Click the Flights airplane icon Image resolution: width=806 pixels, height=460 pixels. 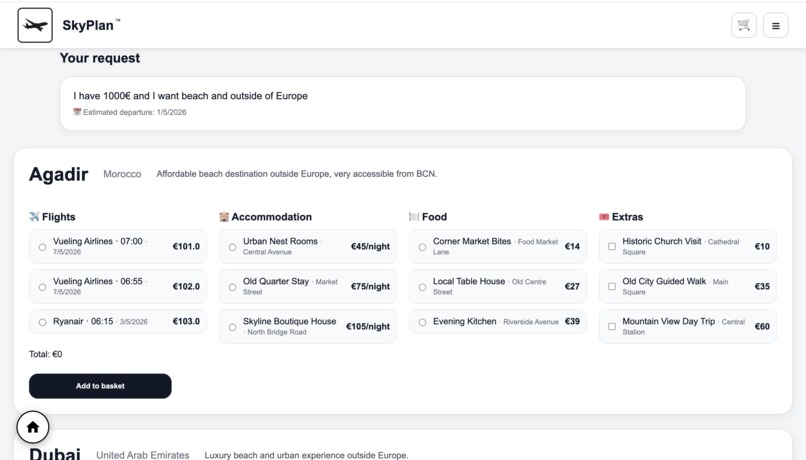34,217
